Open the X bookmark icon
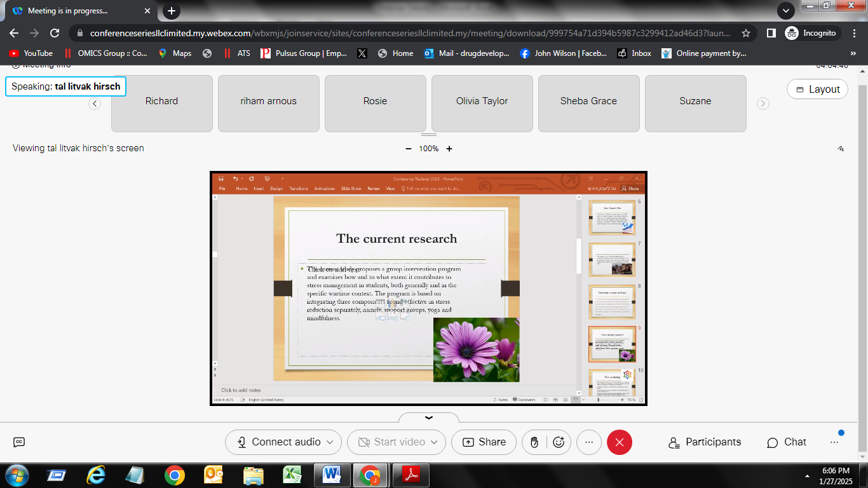This screenshot has width=868, height=488. 362,53
